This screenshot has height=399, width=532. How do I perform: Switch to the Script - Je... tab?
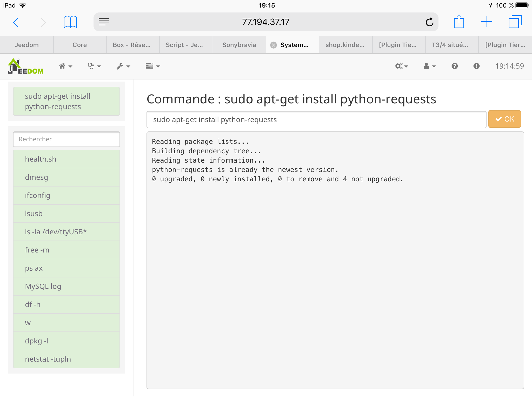[186, 45]
